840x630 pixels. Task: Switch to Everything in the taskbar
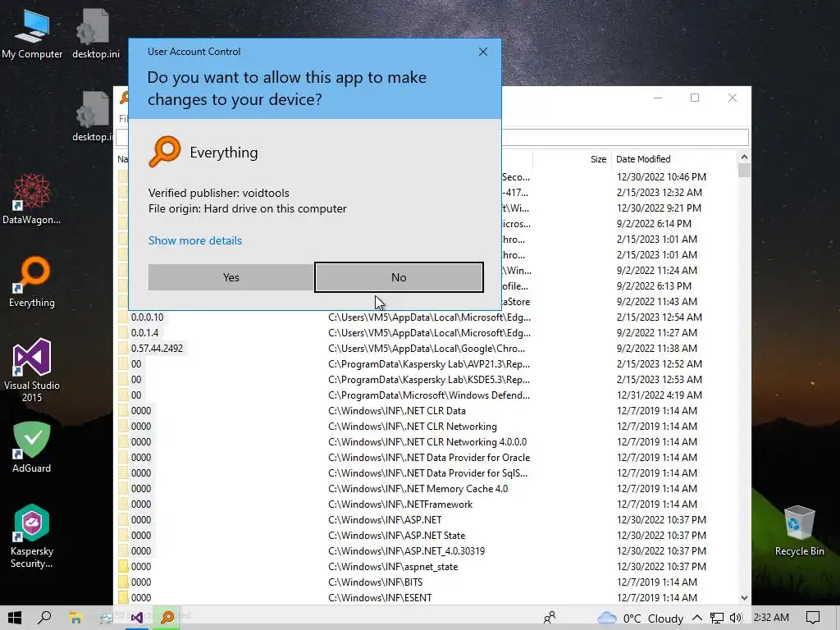[x=167, y=618]
